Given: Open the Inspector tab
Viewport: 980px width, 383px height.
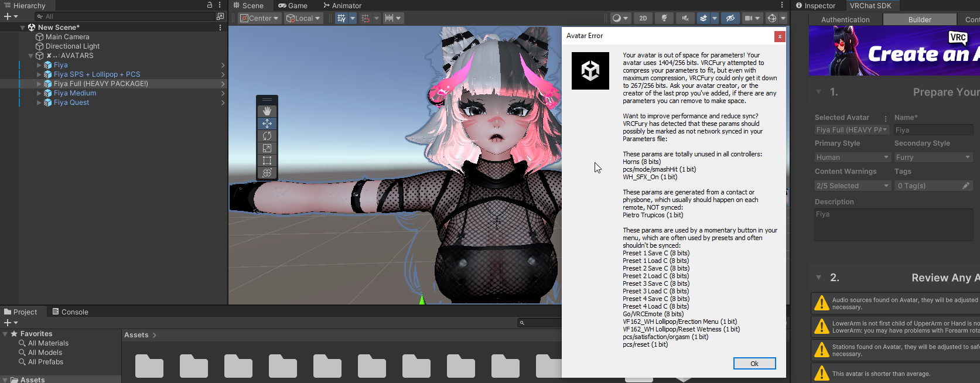Looking at the screenshot, I should click(815, 5).
